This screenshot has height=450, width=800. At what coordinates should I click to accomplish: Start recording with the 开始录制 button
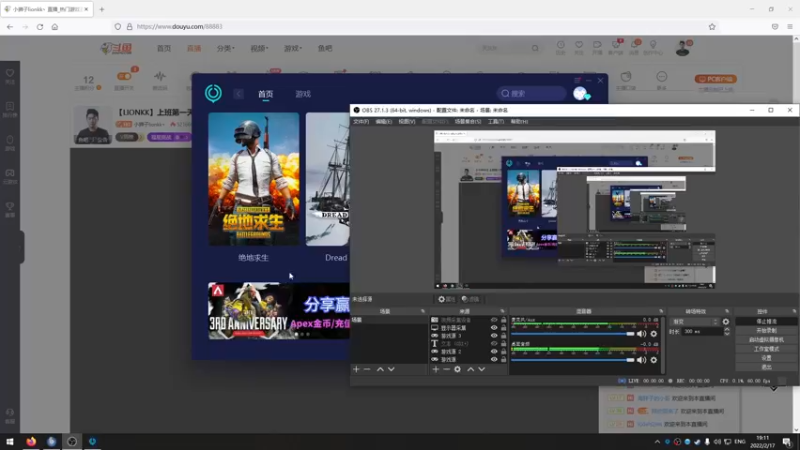click(x=766, y=331)
